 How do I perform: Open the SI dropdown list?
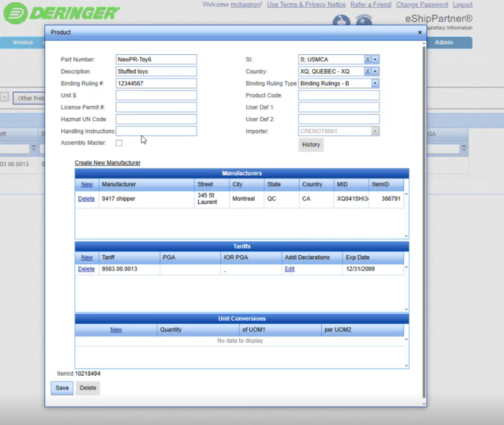pos(375,59)
